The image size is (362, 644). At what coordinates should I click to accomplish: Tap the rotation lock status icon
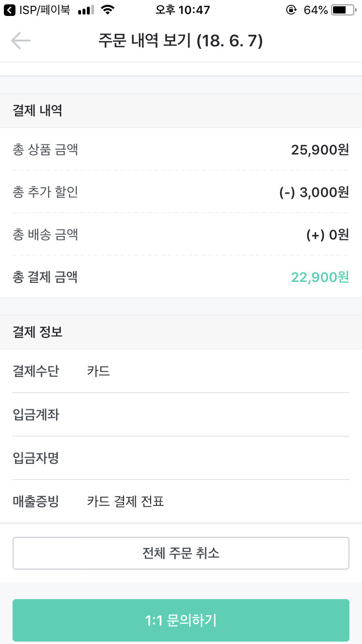click(291, 10)
